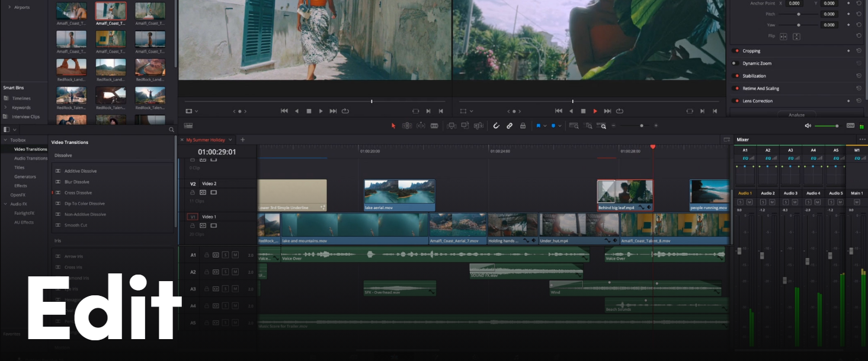Click the Overwrite Clip toolbar icon
Screen dimensions: 868x361
pos(465,125)
